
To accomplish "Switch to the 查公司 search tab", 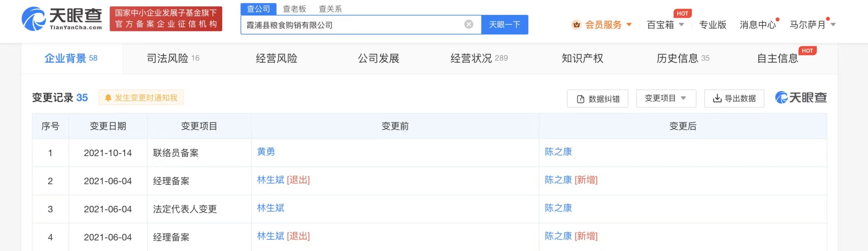I will tap(258, 9).
